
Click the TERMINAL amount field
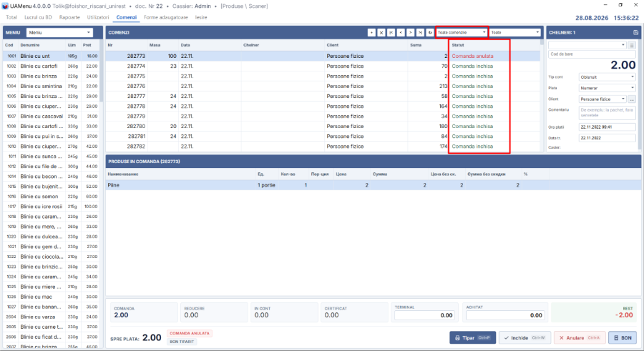click(424, 315)
